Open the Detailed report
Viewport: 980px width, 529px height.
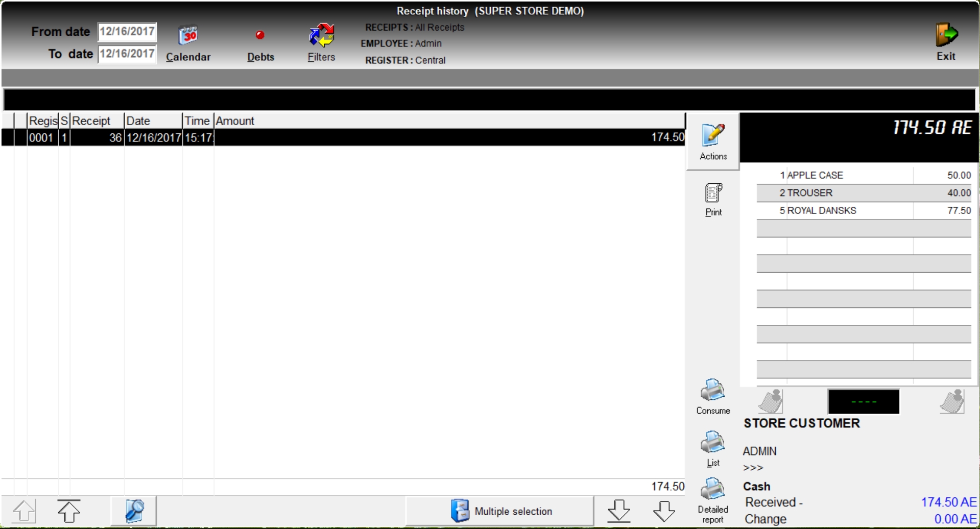(x=713, y=500)
